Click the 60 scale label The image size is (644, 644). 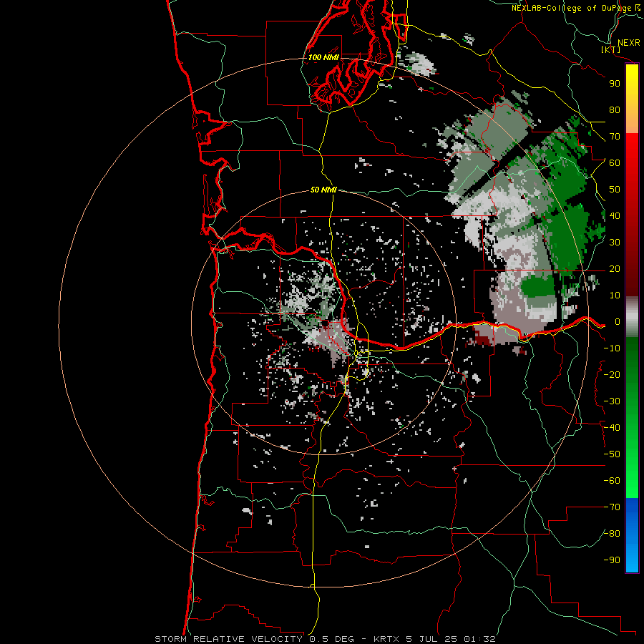[x=615, y=162]
